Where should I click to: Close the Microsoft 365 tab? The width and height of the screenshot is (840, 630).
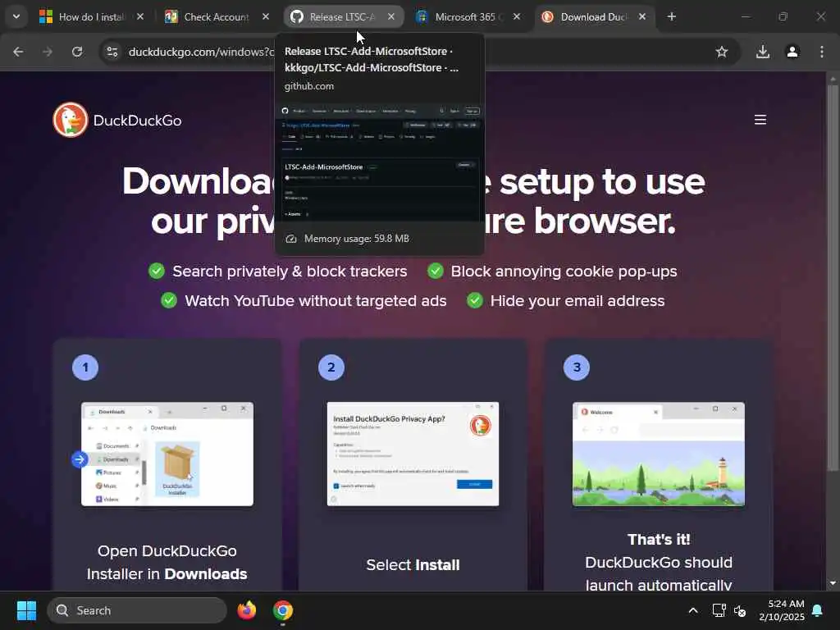517,16
